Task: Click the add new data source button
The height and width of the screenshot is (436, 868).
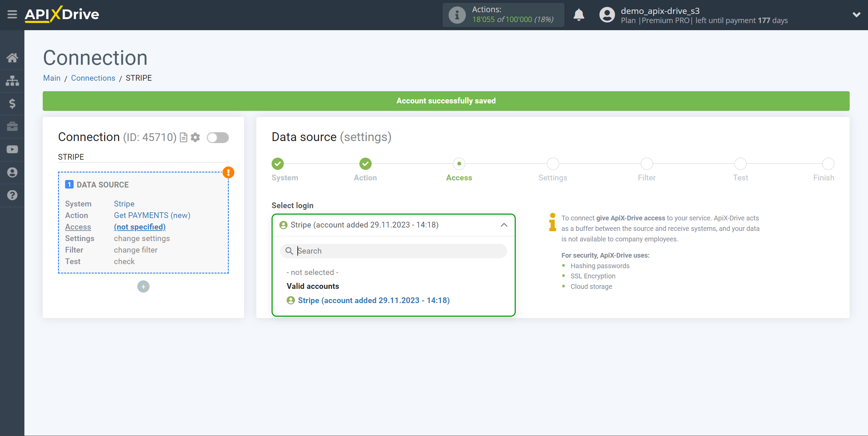Action: click(x=143, y=286)
